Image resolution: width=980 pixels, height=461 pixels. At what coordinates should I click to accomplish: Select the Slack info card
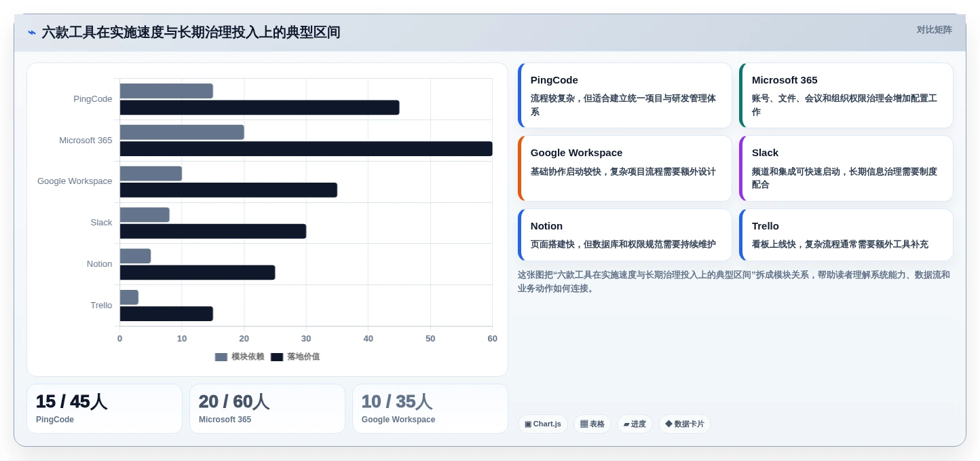point(846,168)
